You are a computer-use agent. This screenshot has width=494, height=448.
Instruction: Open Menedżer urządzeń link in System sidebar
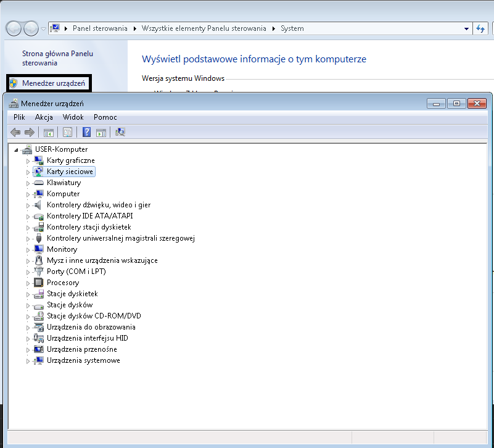click(x=54, y=83)
